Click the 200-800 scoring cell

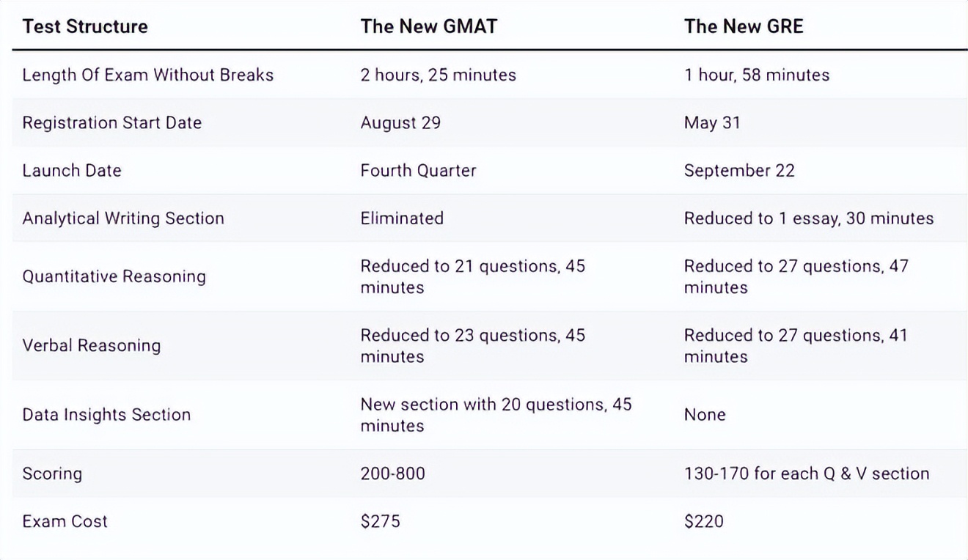click(392, 474)
